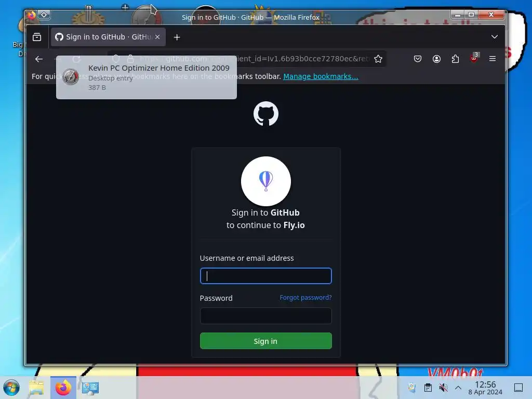Toggle the pin on all desktops title icon

tap(44, 15)
